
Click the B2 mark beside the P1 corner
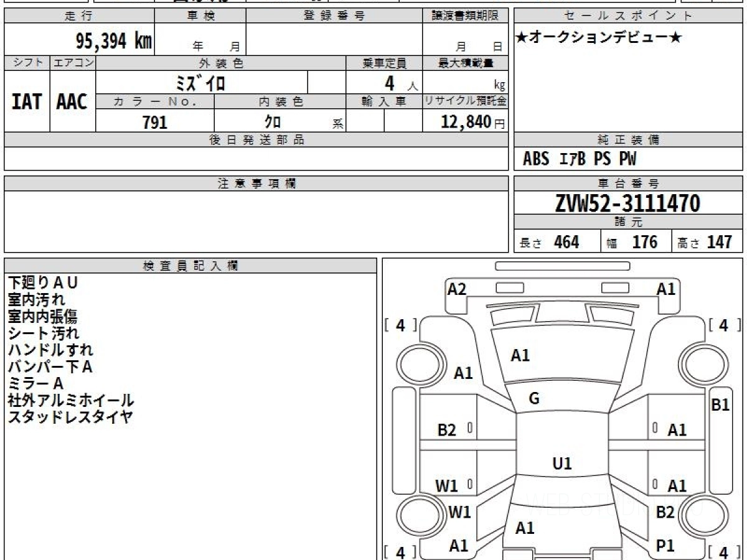tap(665, 512)
